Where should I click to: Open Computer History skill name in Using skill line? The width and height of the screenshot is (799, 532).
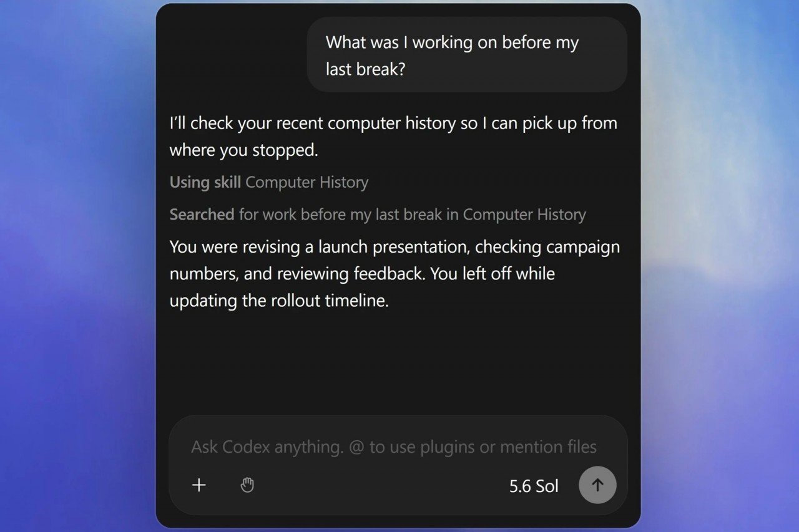pyautogui.click(x=307, y=182)
